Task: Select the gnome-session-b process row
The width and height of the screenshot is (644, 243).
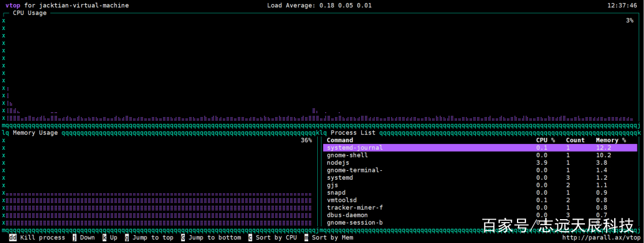Action: [480, 223]
